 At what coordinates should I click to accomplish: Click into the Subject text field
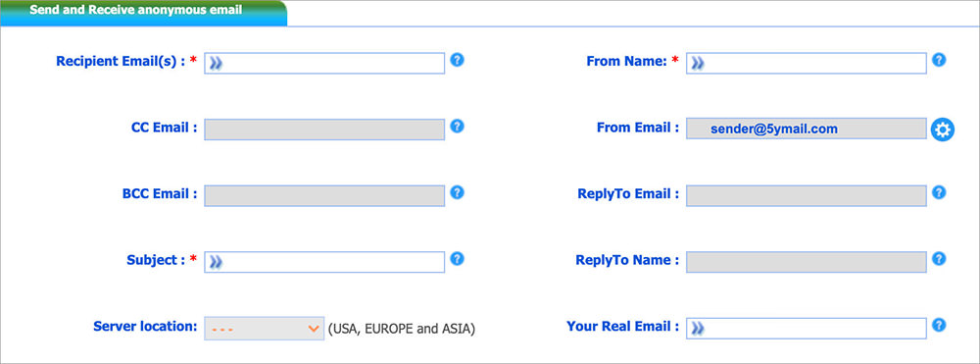point(324,262)
